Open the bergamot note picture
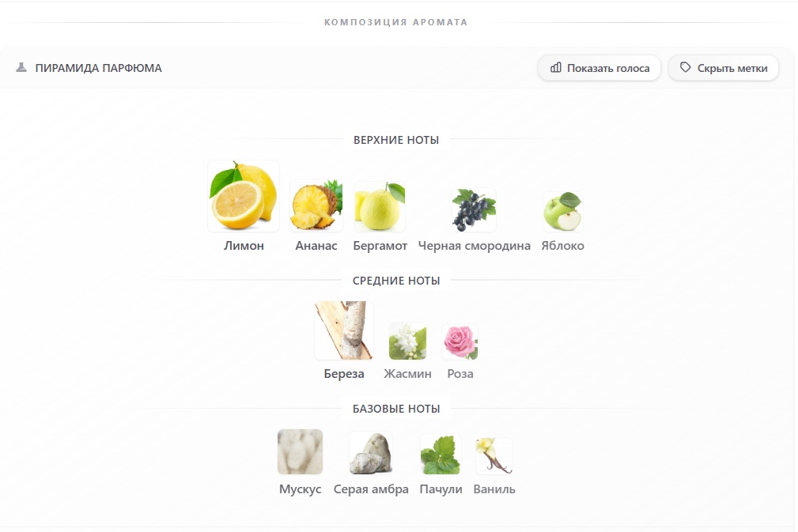 (x=380, y=206)
